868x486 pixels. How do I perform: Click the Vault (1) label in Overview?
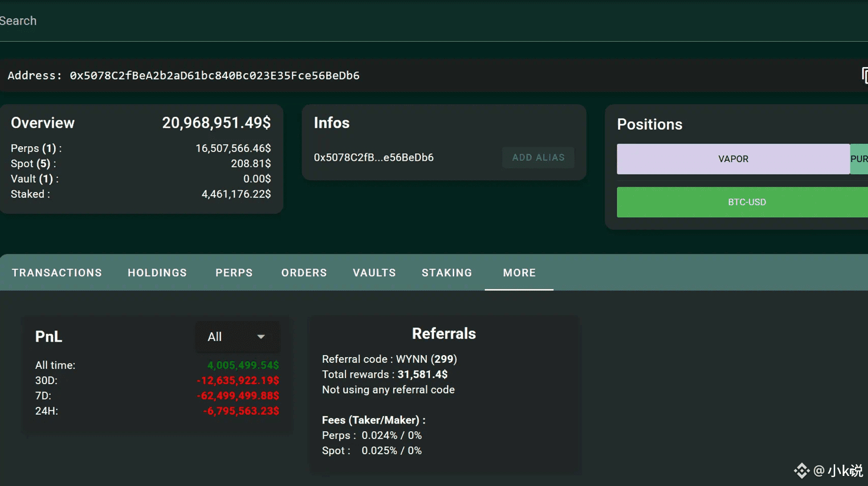click(34, 178)
